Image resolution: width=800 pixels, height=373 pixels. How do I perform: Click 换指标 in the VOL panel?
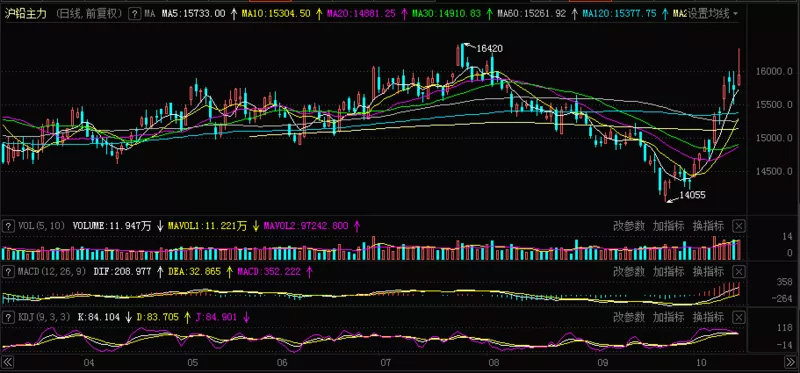708,226
